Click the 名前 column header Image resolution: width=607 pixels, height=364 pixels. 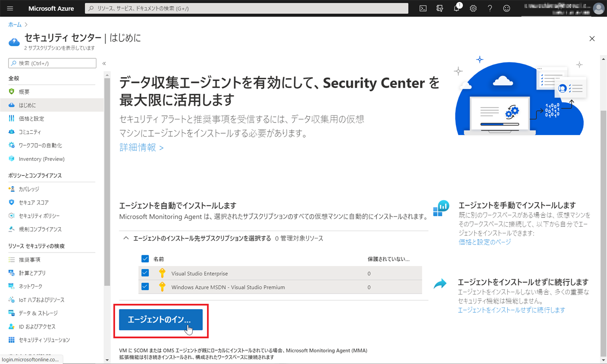[x=159, y=259]
